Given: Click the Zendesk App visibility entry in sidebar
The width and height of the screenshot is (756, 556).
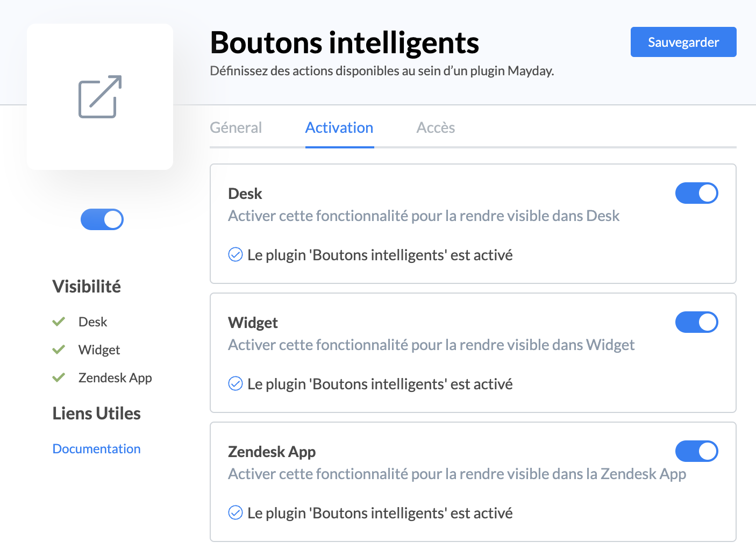Looking at the screenshot, I should click(x=115, y=377).
